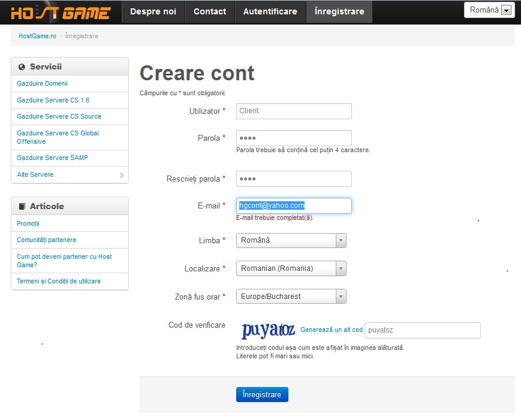Viewport: 521px width, 420px height.
Task: Expand the Localizare Romanian (Romania) dropdown
Action: tap(291, 268)
